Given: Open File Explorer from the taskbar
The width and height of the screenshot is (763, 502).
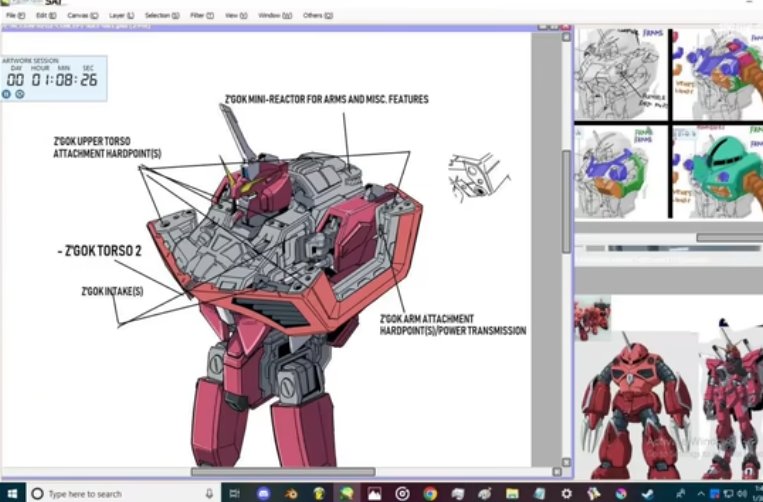Looking at the screenshot, I should pyautogui.click(x=512, y=494).
